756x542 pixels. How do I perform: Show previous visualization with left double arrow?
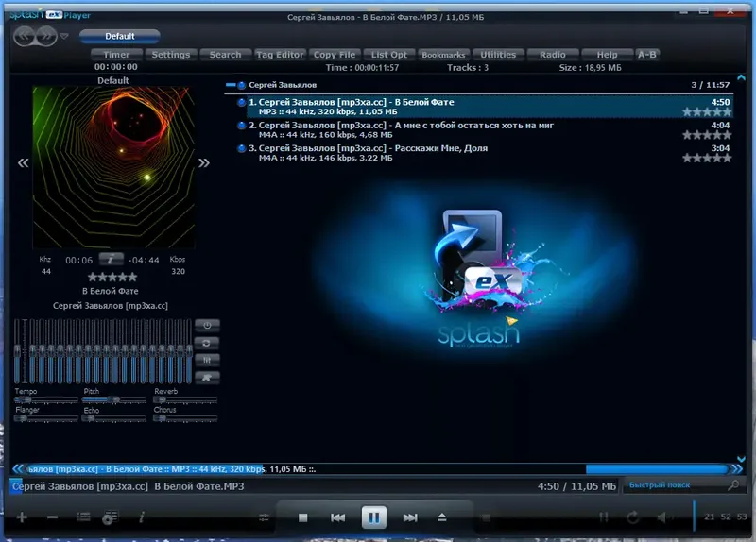coord(23,162)
